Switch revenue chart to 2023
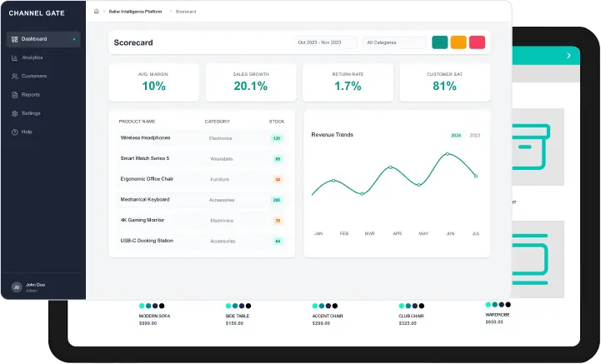This screenshot has height=364, width=601. pyautogui.click(x=474, y=135)
